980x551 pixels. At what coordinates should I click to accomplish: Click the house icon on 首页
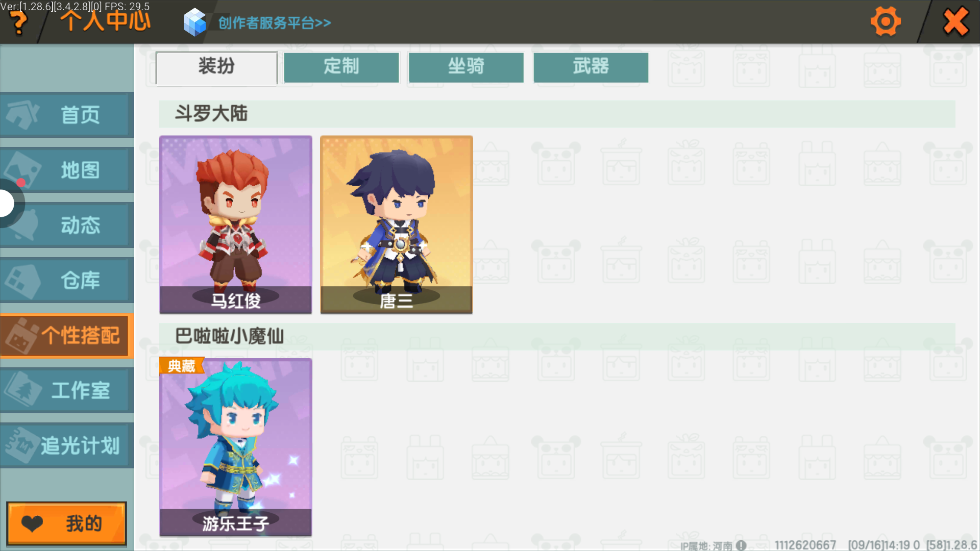pyautogui.click(x=21, y=115)
